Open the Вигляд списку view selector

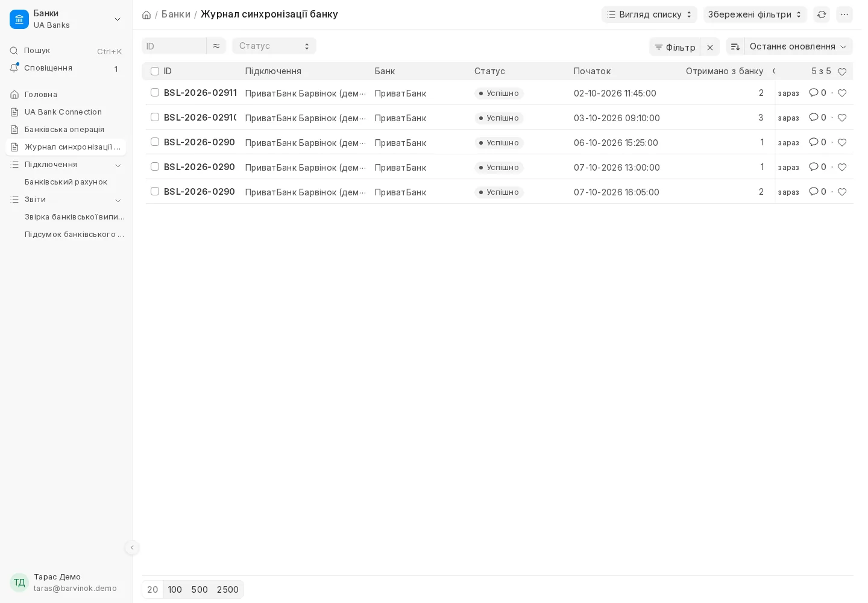(649, 14)
